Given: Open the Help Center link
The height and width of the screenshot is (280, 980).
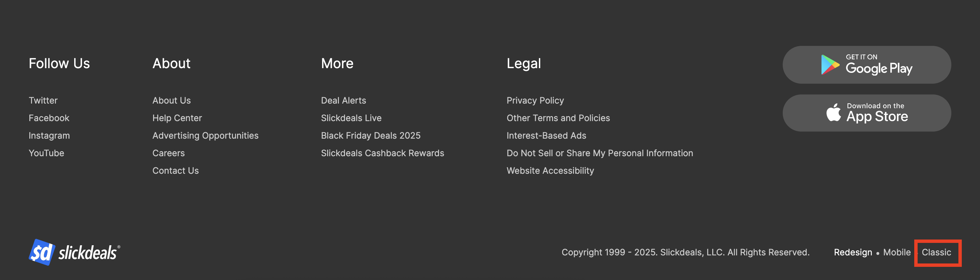Looking at the screenshot, I should pyautogui.click(x=177, y=118).
